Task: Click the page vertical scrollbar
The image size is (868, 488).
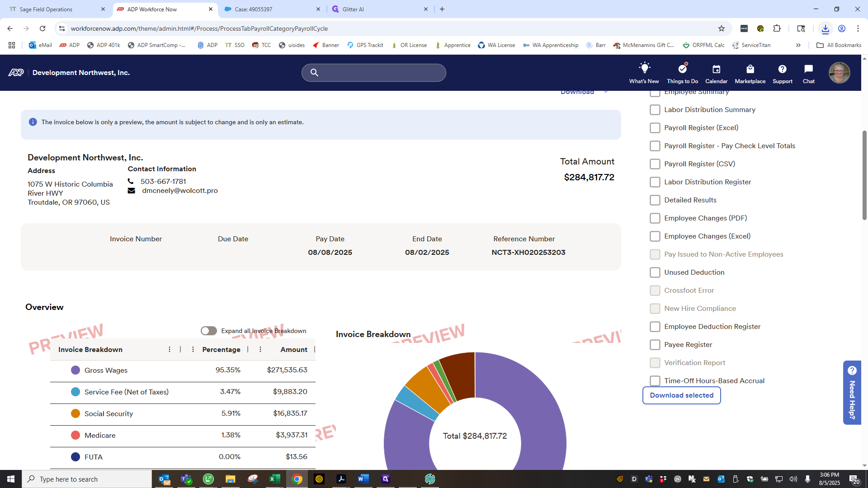Action: (x=864, y=175)
